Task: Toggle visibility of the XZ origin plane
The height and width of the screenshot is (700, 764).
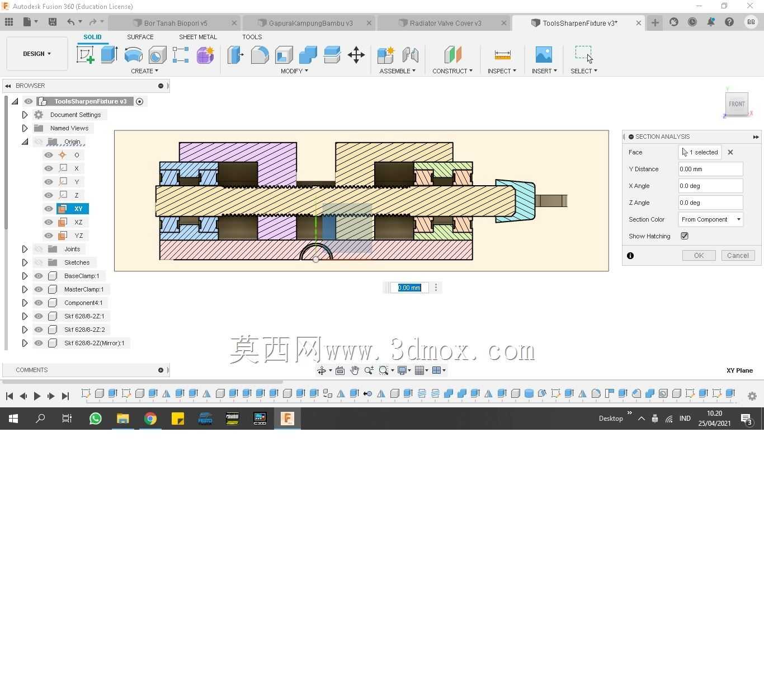Action: (x=49, y=222)
